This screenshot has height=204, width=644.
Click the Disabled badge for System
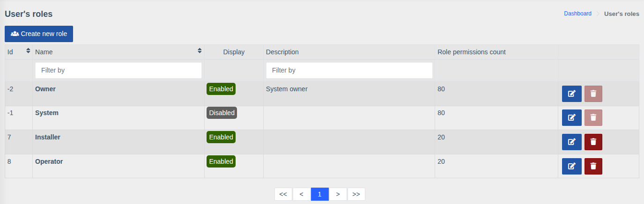(222, 113)
